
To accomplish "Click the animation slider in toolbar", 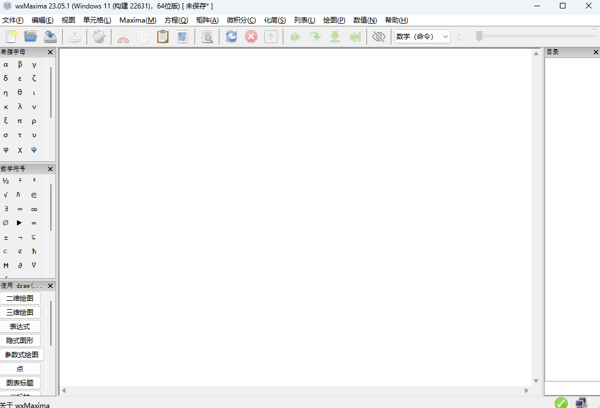I will tap(480, 37).
